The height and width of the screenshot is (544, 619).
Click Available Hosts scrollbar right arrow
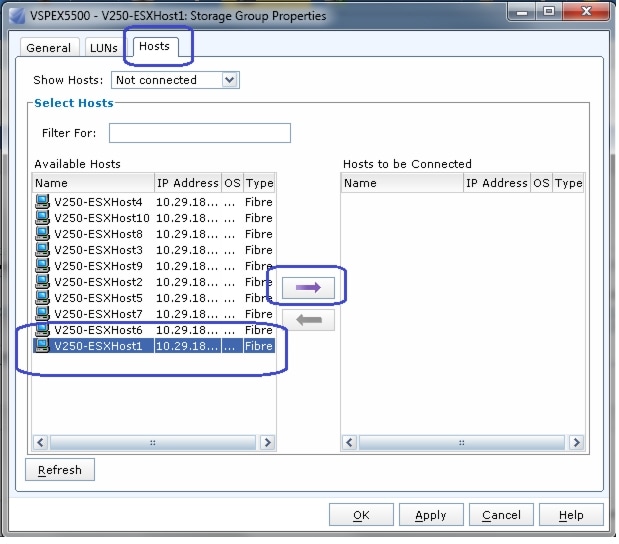click(267, 442)
